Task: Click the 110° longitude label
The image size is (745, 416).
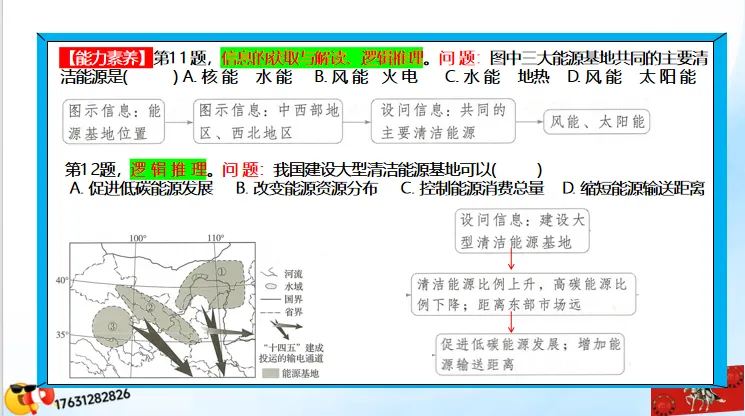Action: click(x=216, y=237)
